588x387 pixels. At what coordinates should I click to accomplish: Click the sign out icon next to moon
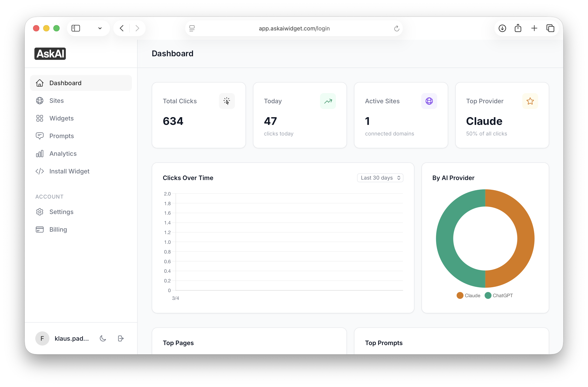pos(121,338)
